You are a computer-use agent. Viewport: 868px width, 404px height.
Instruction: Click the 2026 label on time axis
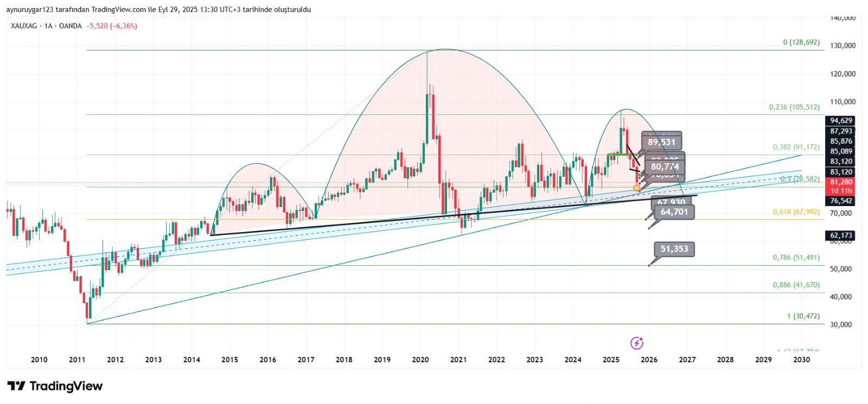point(649,360)
